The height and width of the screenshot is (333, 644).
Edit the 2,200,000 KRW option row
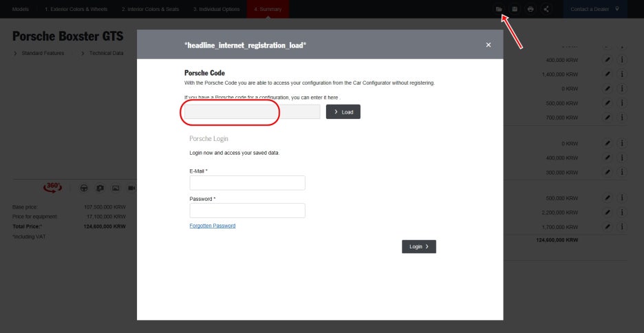click(x=608, y=213)
